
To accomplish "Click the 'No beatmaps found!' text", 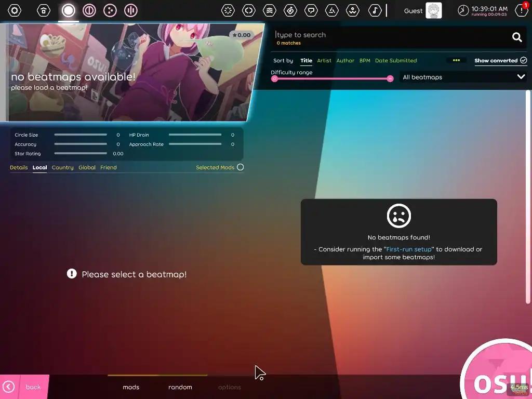I will point(398,237).
